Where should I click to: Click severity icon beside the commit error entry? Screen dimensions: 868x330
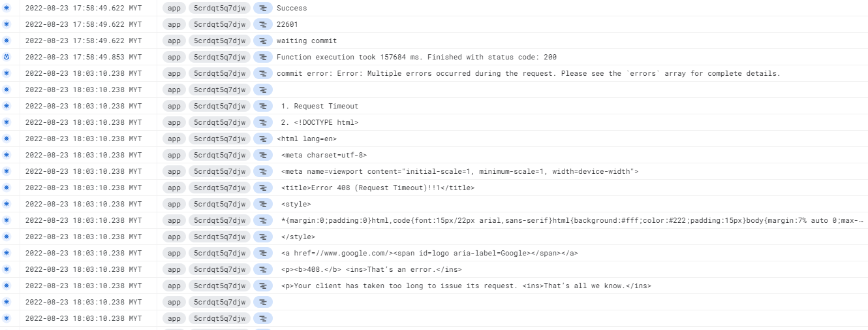(x=7, y=73)
